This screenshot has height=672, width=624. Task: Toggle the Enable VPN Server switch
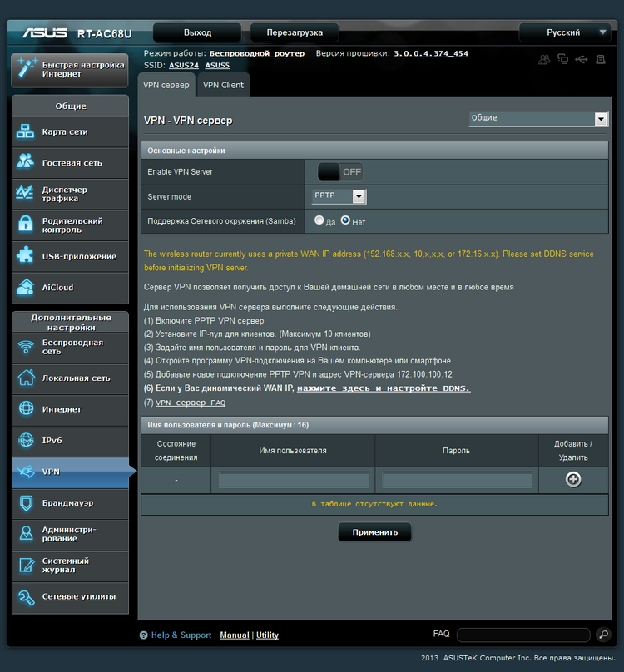point(340,172)
